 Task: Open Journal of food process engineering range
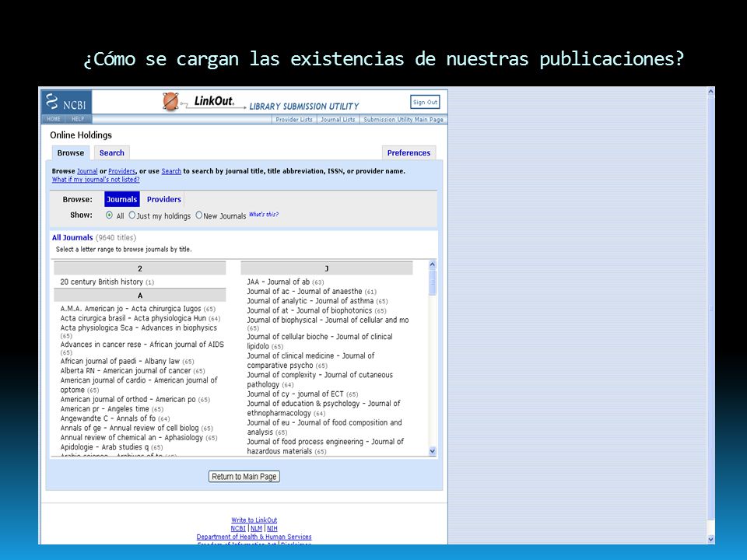325,446
